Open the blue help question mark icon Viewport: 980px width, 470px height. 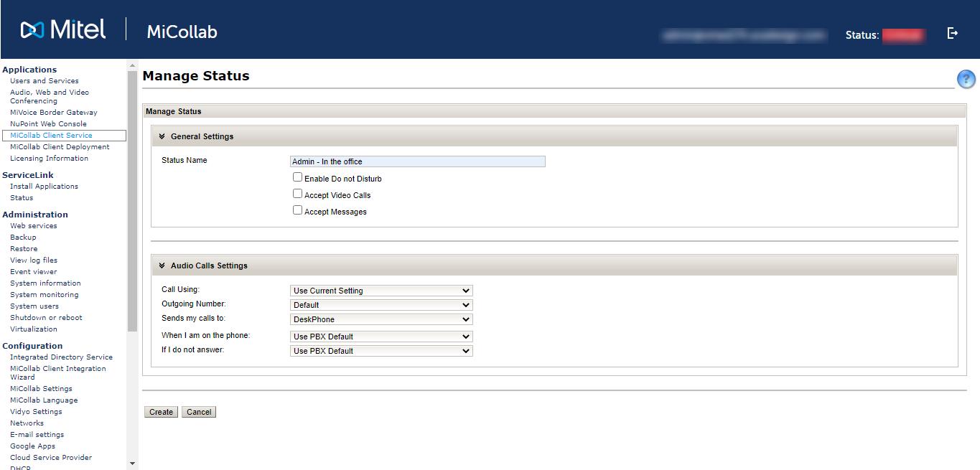(966, 79)
